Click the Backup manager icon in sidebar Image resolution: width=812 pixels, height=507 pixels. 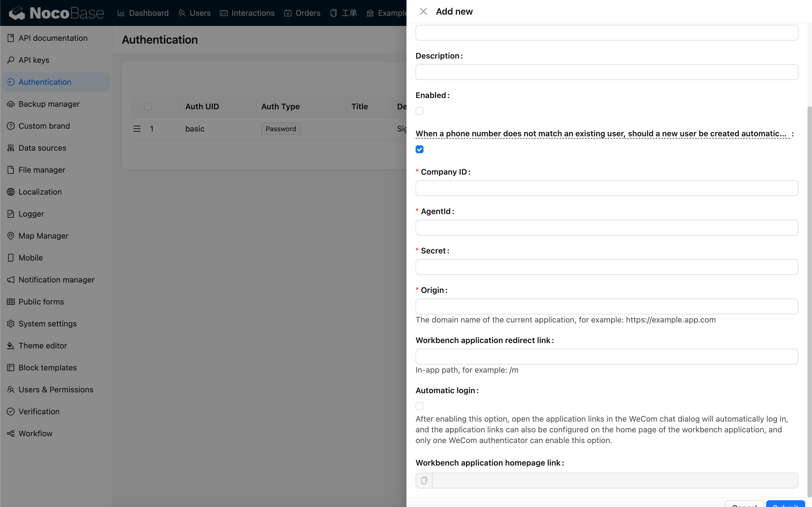[x=11, y=104]
